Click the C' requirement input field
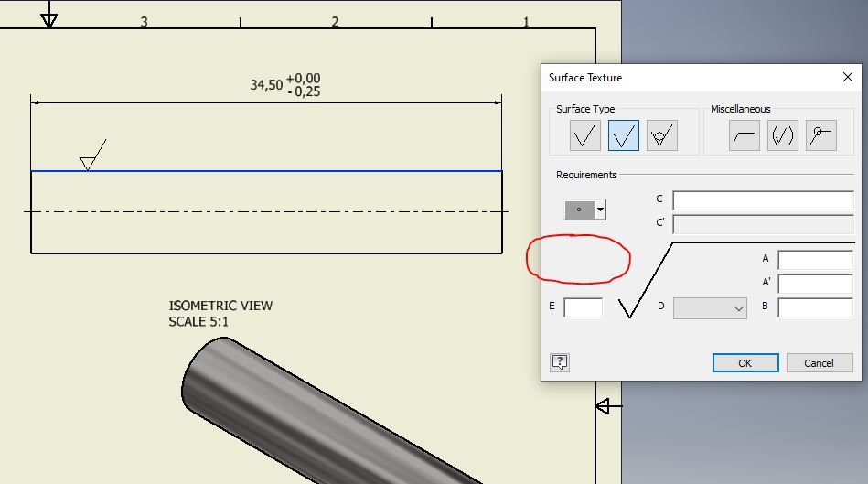This screenshot has width=868, height=484. (x=763, y=224)
